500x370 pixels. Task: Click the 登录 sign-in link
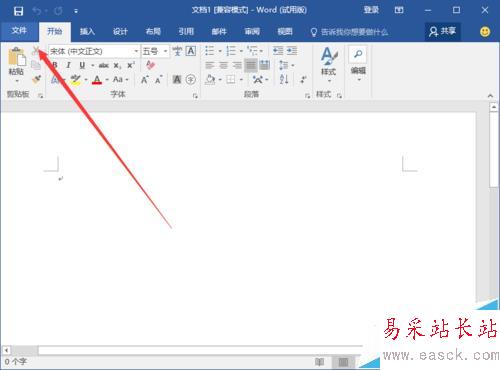pos(371,10)
